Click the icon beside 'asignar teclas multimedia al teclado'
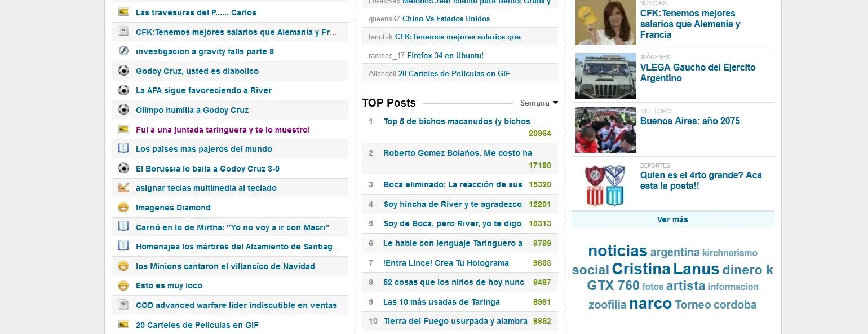The height and width of the screenshot is (334, 868). [x=123, y=187]
